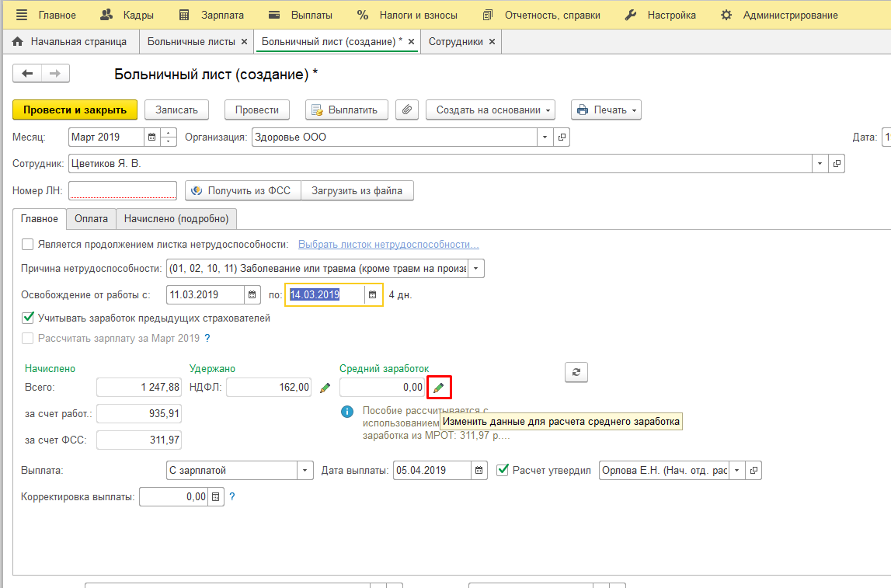Open calculator for Корректировка выплаты
This screenshot has width=891, height=588.
tap(216, 496)
